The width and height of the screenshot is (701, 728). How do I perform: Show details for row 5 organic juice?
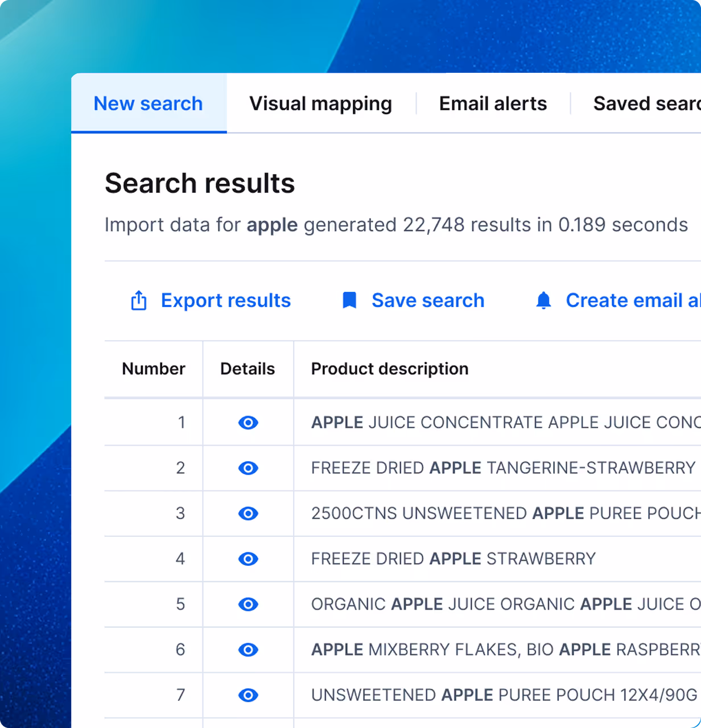(x=248, y=604)
